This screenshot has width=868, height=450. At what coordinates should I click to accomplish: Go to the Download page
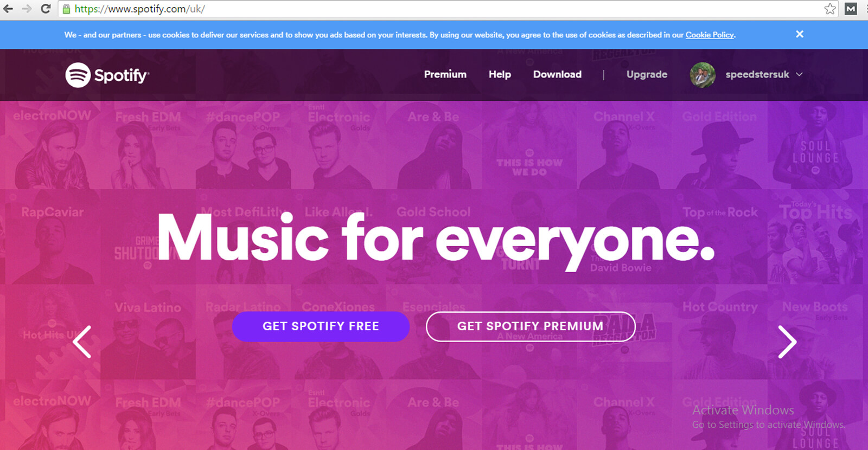557,74
